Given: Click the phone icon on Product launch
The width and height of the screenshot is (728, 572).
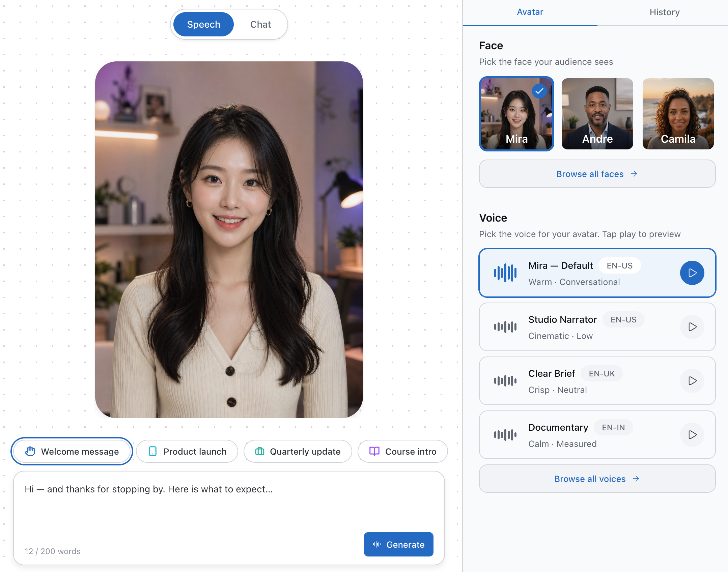Looking at the screenshot, I should point(153,451).
